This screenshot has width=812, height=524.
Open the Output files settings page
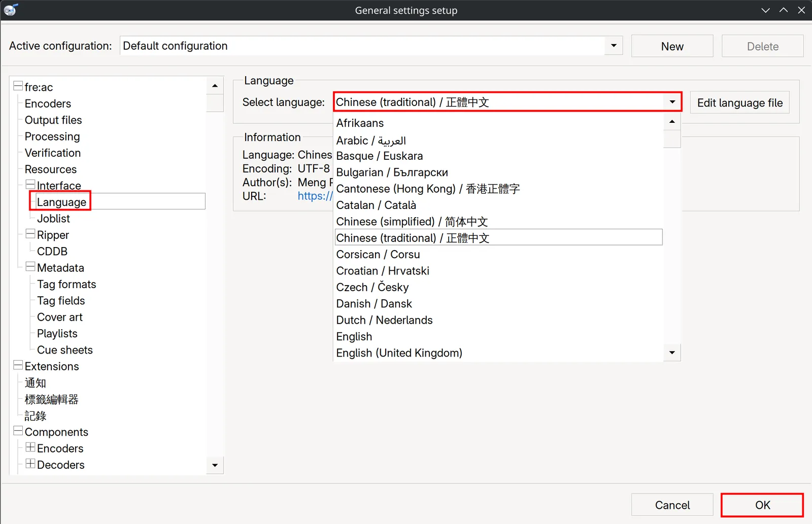[x=53, y=120]
